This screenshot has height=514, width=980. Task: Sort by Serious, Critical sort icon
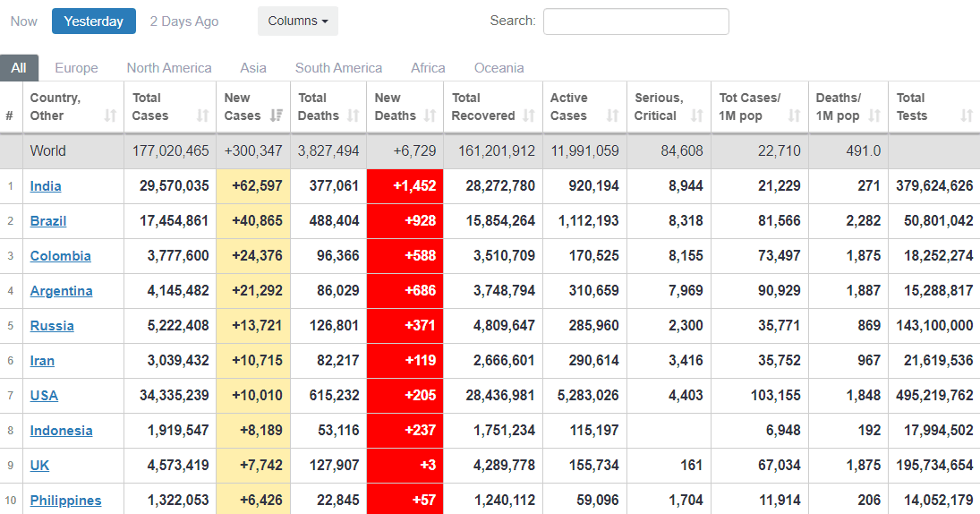point(697,116)
